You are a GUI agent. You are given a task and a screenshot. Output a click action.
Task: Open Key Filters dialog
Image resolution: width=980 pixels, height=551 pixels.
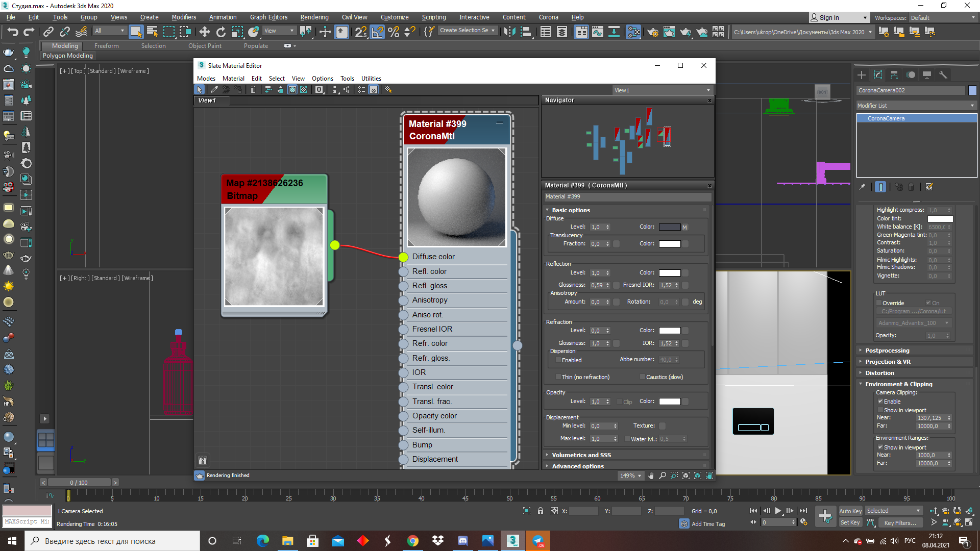900,523
